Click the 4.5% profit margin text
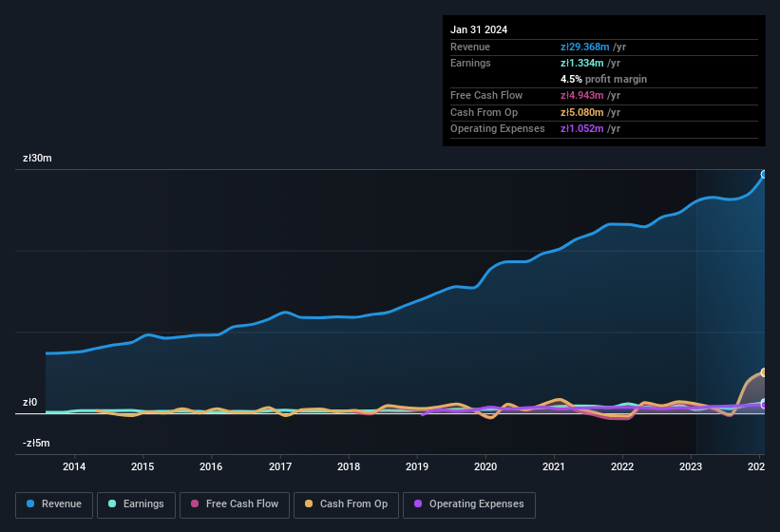The height and width of the screenshot is (532, 780). click(603, 79)
